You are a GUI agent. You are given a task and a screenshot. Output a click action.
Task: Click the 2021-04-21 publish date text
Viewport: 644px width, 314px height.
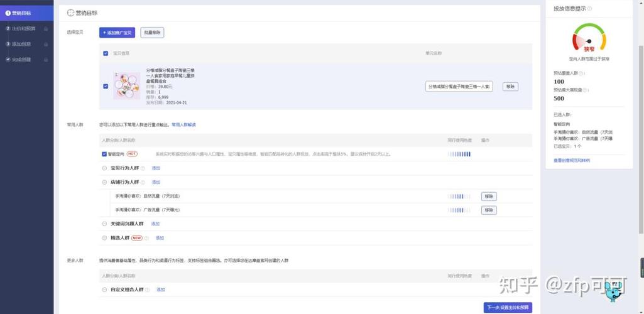click(x=177, y=102)
